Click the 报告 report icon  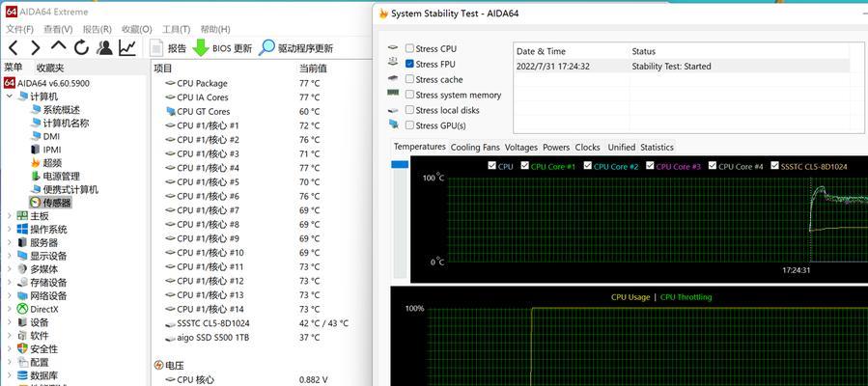coord(157,48)
